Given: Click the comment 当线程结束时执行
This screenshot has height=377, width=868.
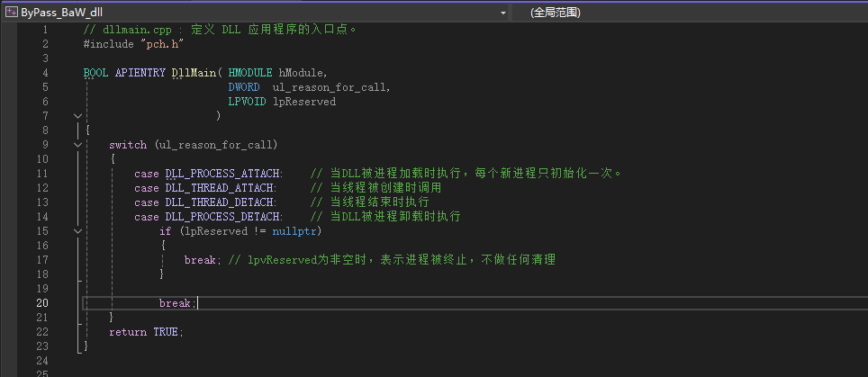Looking at the screenshot, I should [369, 202].
